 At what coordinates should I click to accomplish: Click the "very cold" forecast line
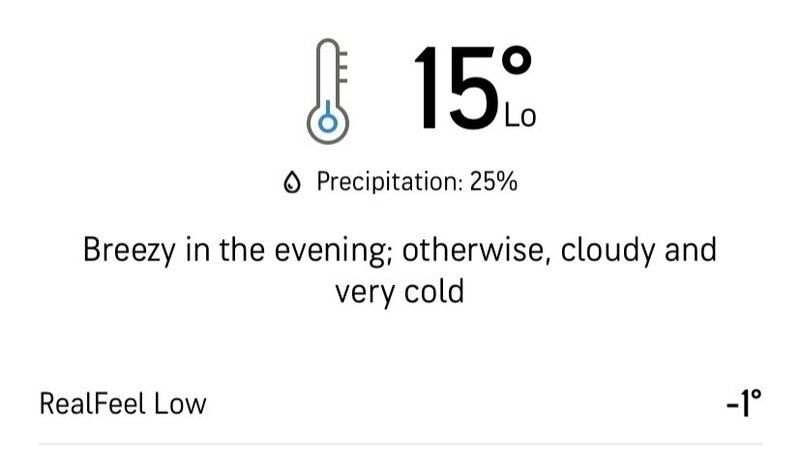pyautogui.click(x=400, y=293)
